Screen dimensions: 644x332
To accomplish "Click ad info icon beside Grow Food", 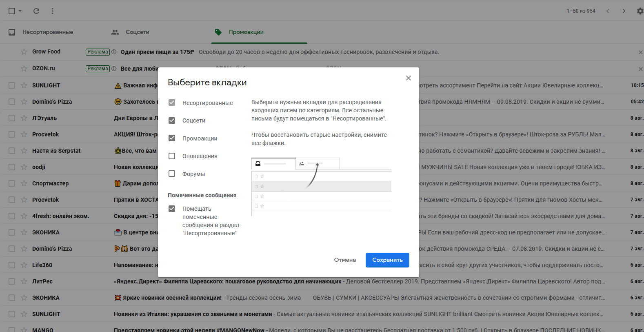I will (x=114, y=52).
